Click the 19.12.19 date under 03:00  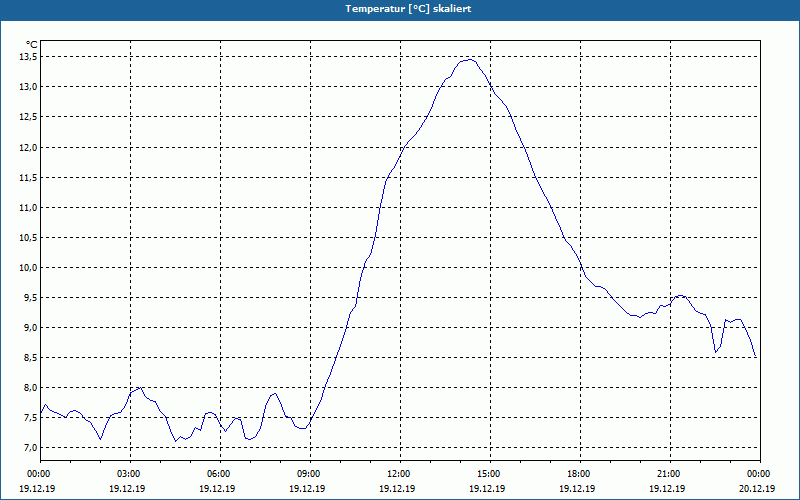(127, 489)
